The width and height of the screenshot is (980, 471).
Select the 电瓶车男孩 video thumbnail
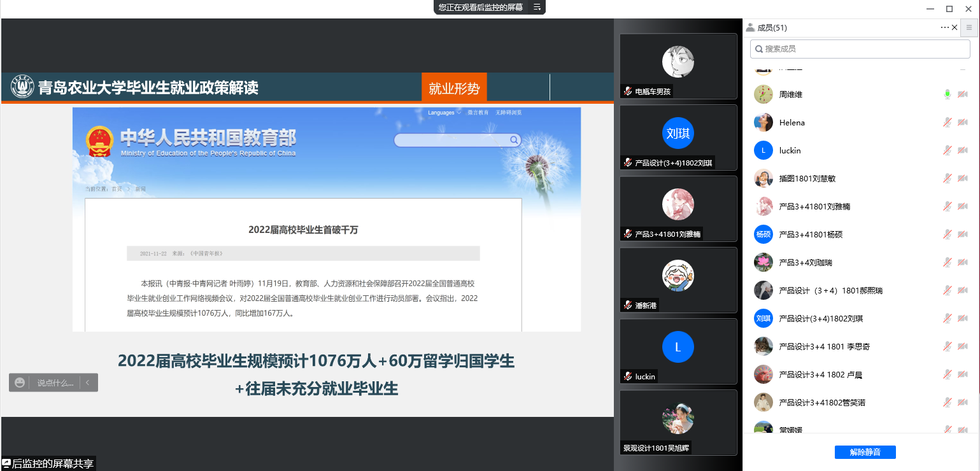point(678,66)
